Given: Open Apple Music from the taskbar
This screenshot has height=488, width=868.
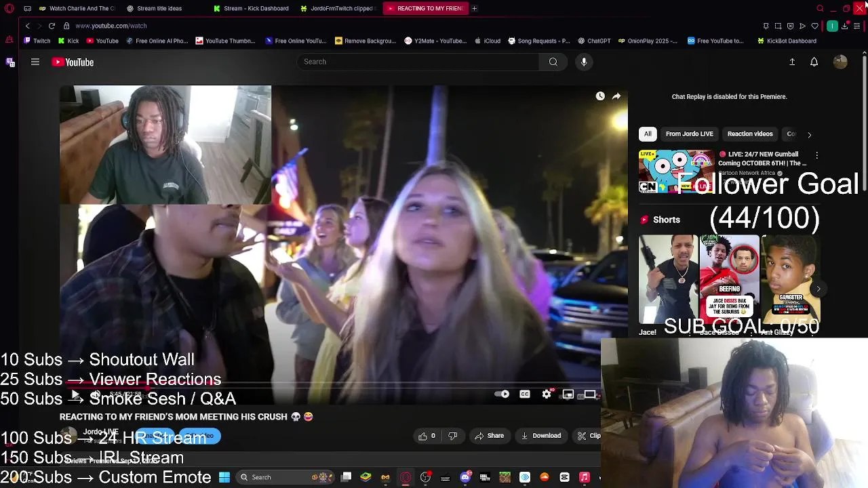Looking at the screenshot, I should [585, 477].
